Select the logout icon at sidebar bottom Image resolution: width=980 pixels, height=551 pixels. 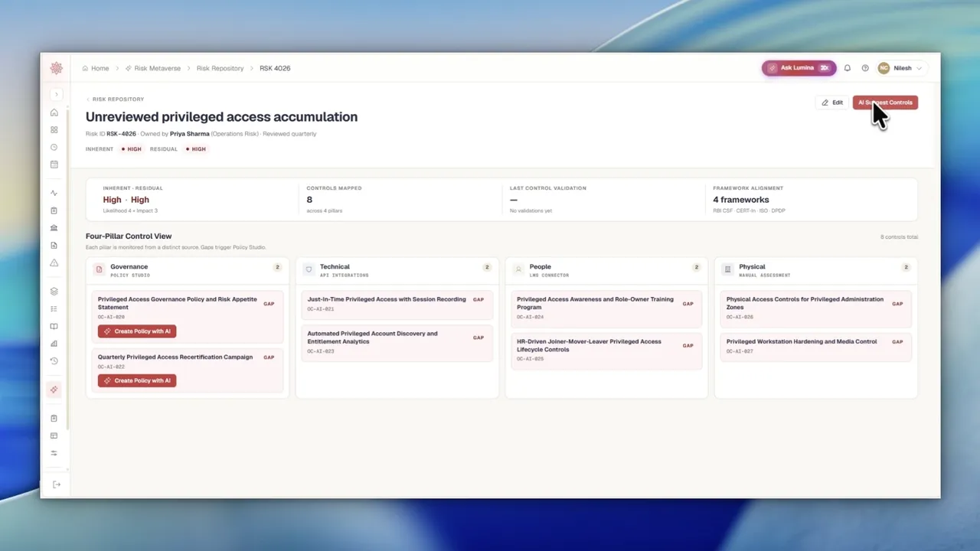pyautogui.click(x=57, y=484)
